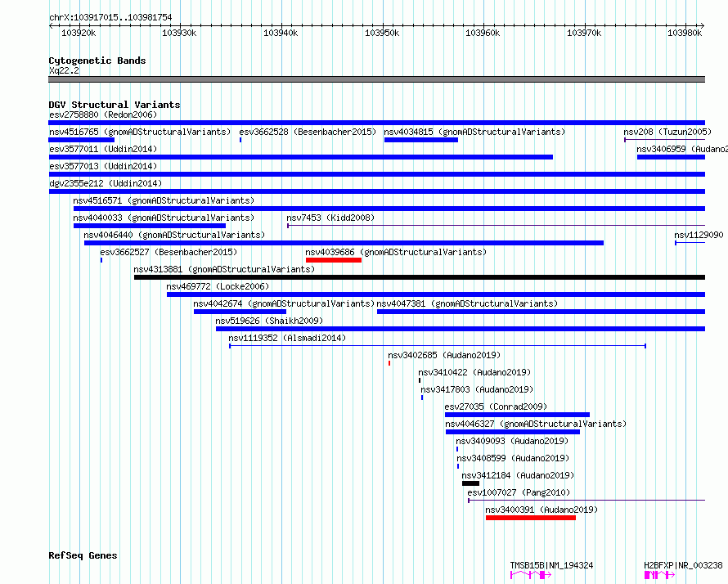Image resolution: width=728 pixels, height=584 pixels.
Task: Click the TMSB15B gene exon glyph
Action: point(531,575)
